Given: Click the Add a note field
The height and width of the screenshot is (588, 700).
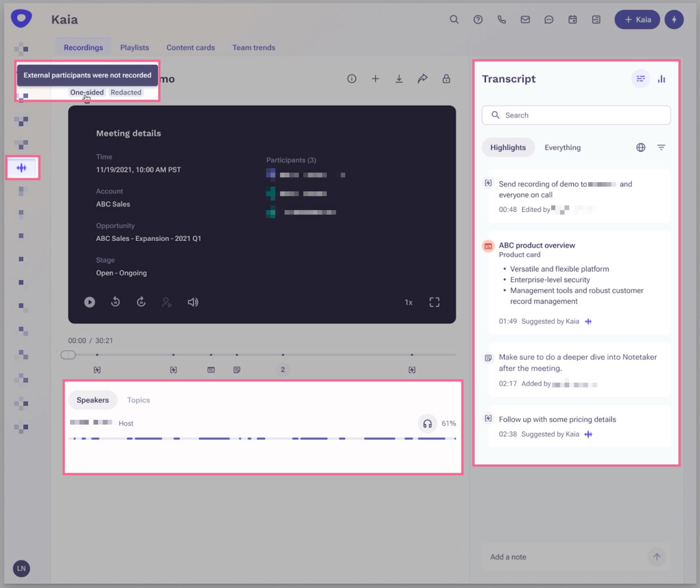Looking at the screenshot, I should (564, 557).
